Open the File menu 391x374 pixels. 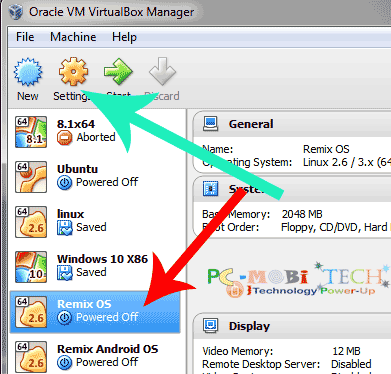pyautogui.click(x=25, y=37)
